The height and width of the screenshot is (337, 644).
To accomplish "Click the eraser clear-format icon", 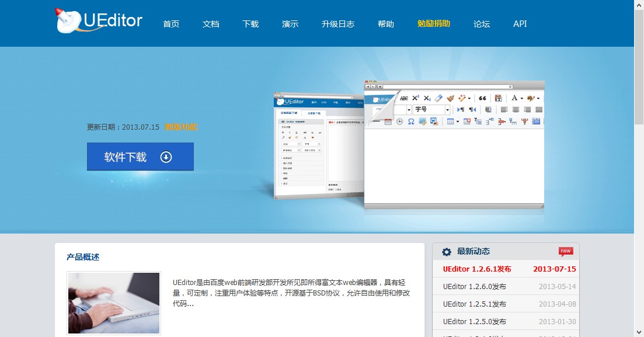I will click(438, 98).
